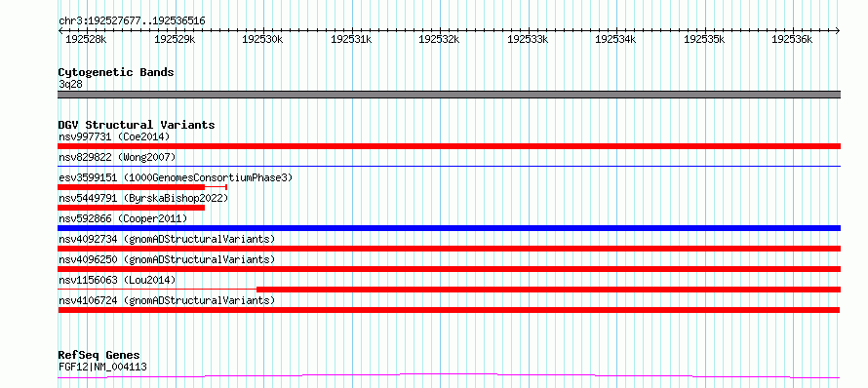The height and width of the screenshot is (388, 868).
Task: Click the red nsv997731 variant bar
Action: click(449, 146)
